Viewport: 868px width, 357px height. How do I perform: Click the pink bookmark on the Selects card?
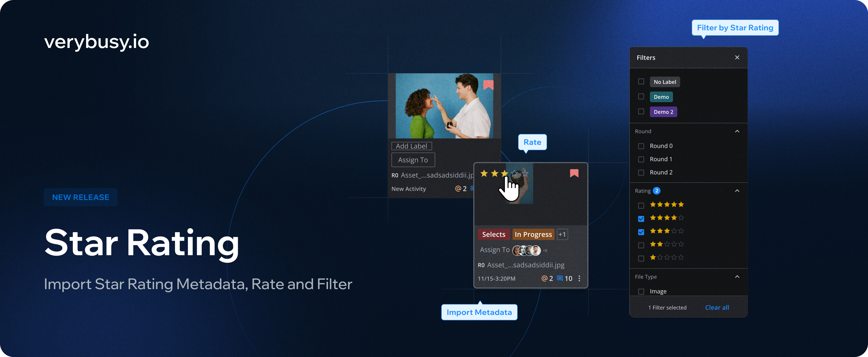pyautogui.click(x=574, y=173)
